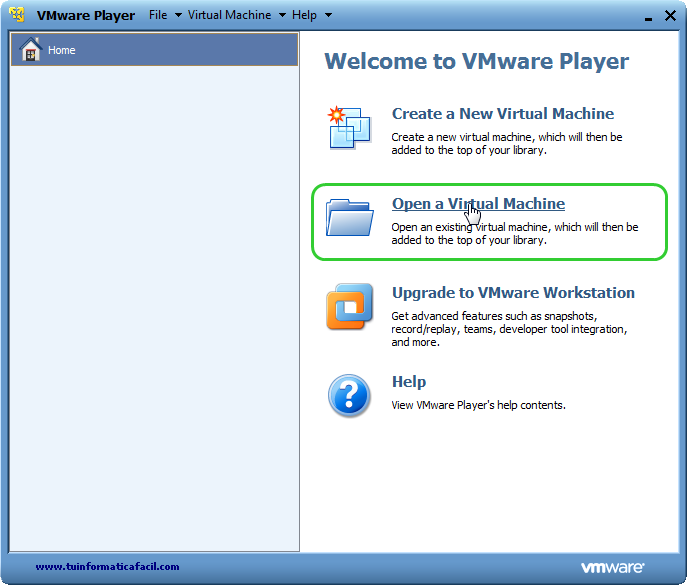
Task: Click the Create a New Virtual Machine link
Action: click(x=503, y=113)
